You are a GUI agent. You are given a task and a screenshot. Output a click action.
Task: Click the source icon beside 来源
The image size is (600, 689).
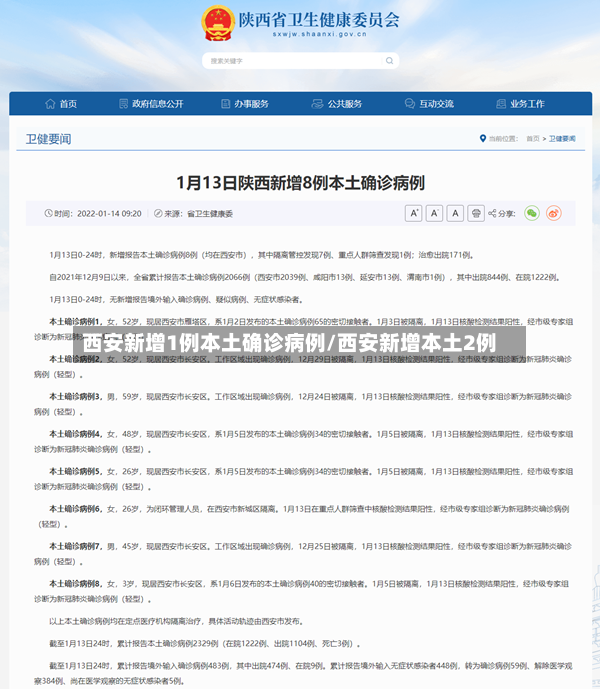click(x=158, y=214)
